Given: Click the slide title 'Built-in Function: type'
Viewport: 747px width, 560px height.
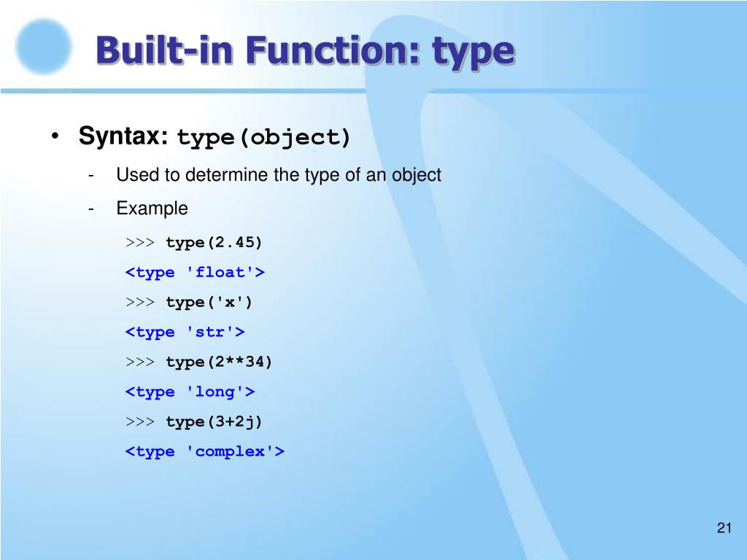Looking at the screenshot, I should click(306, 51).
